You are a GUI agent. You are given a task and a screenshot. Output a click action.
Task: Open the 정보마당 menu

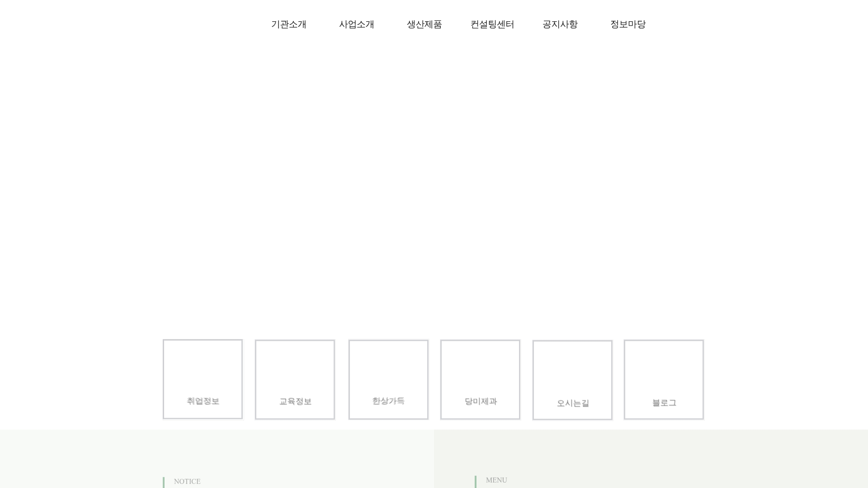coord(628,24)
